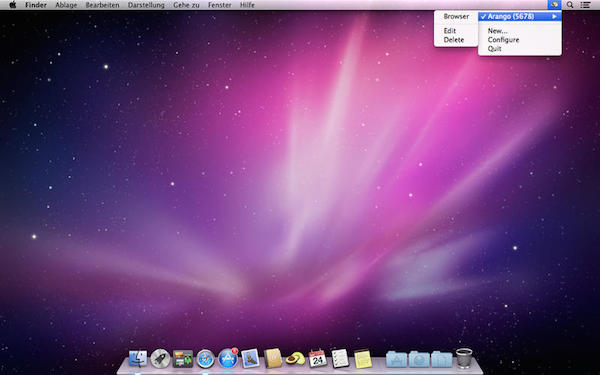
Task: Open the Hilfe menu
Action: click(247, 5)
